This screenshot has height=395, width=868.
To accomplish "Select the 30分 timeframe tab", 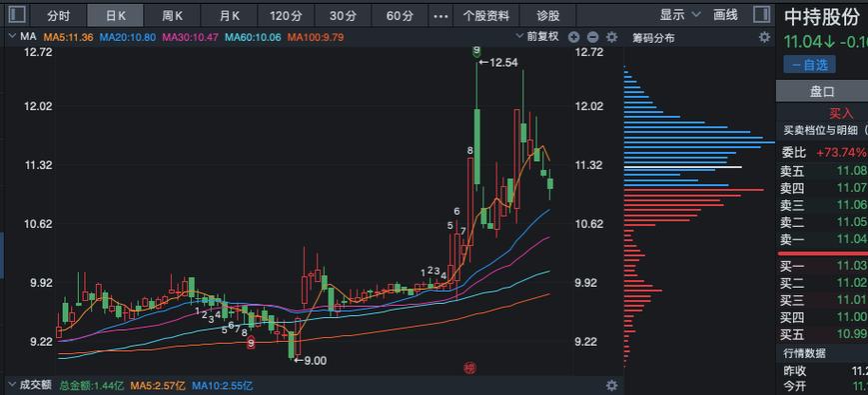I will point(343,16).
